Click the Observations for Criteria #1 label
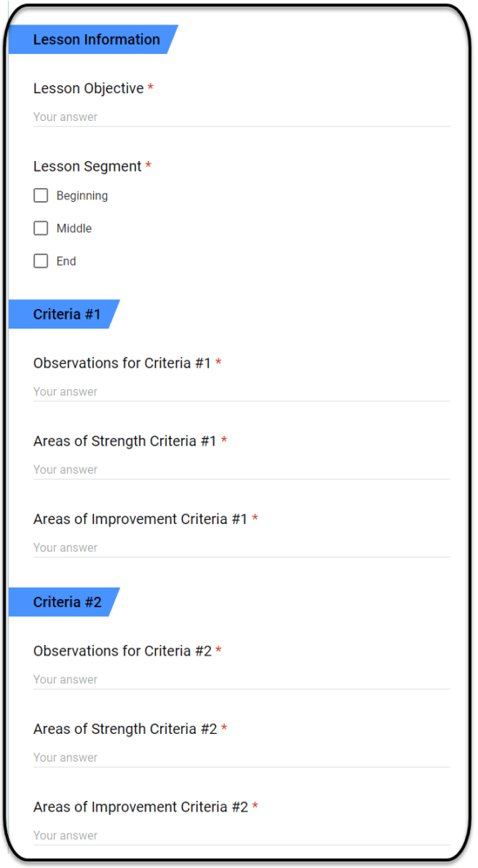 123,363
